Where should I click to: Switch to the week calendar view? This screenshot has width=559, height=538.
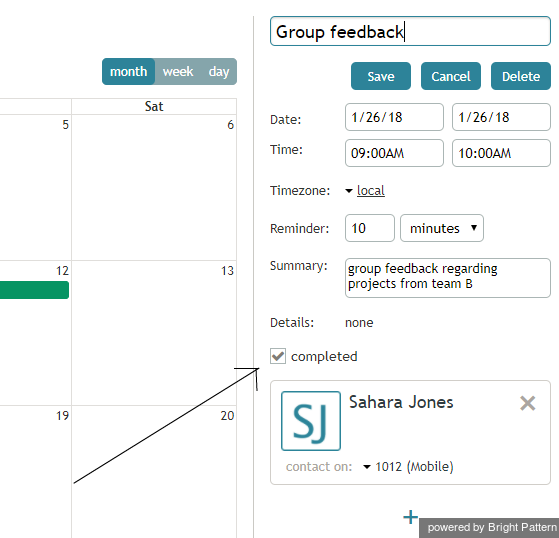coord(178,72)
